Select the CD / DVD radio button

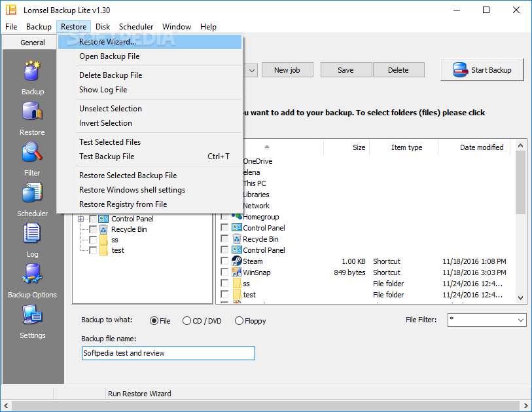coord(186,321)
